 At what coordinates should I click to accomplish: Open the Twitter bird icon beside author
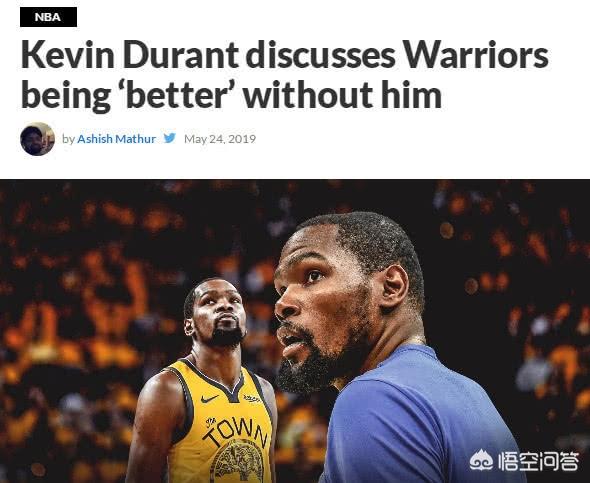coord(170,138)
